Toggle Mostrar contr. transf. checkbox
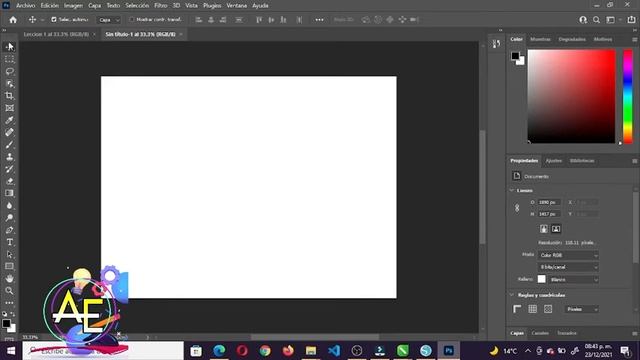Viewport: 640px width, 360px height. click(x=131, y=20)
